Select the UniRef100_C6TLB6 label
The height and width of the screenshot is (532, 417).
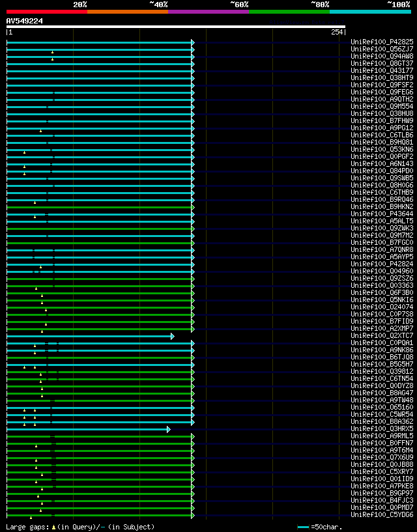tap(382, 135)
